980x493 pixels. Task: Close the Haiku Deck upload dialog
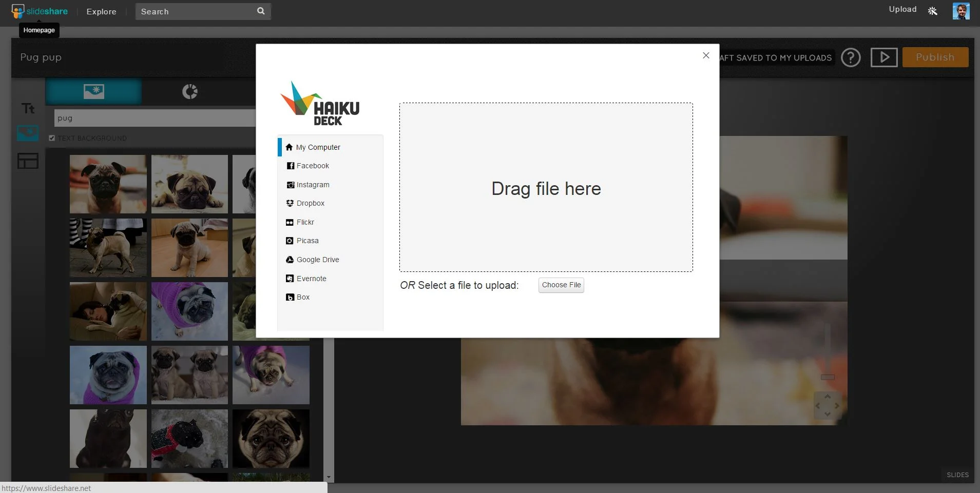pos(706,55)
